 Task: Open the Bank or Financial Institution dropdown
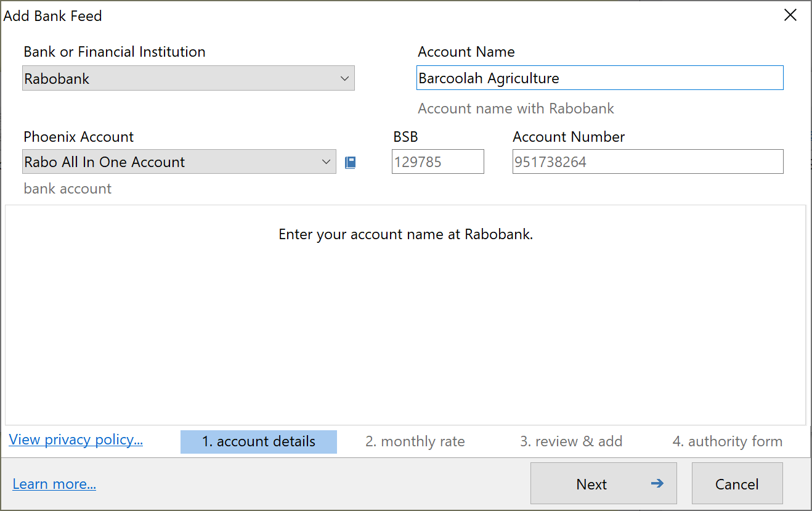(x=189, y=78)
